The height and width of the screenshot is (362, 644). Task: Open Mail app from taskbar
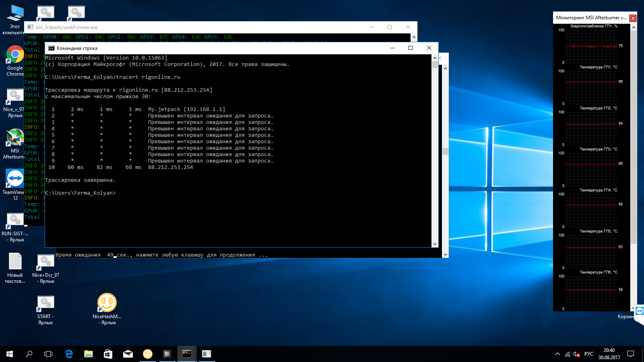(x=128, y=354)
